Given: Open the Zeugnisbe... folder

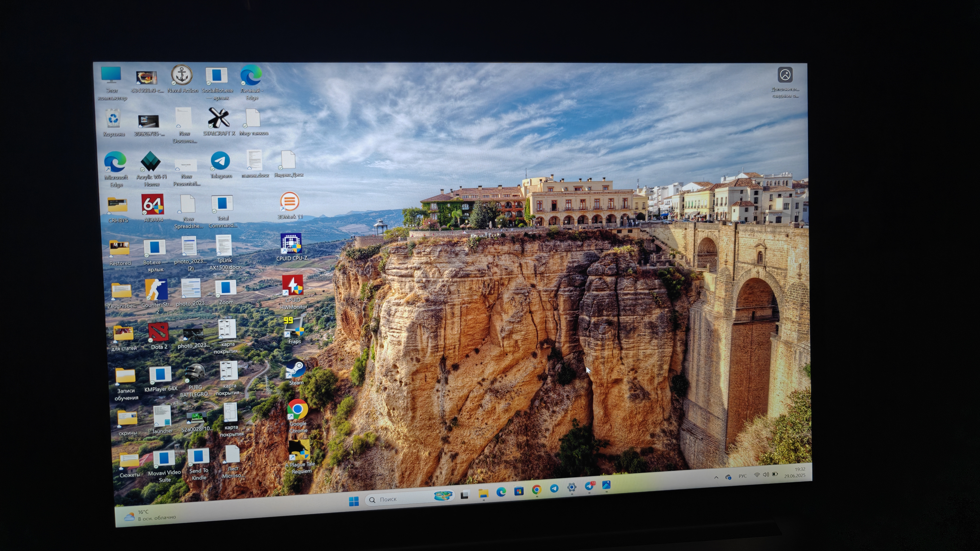Looking at the screenshot, I should [122, 296].
